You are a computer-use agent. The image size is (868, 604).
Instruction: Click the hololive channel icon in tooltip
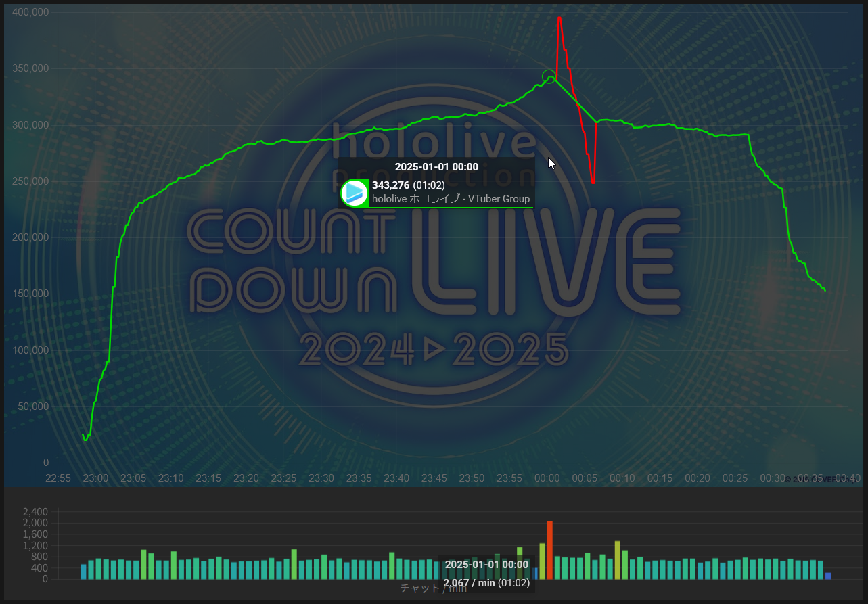click(355, 193)
